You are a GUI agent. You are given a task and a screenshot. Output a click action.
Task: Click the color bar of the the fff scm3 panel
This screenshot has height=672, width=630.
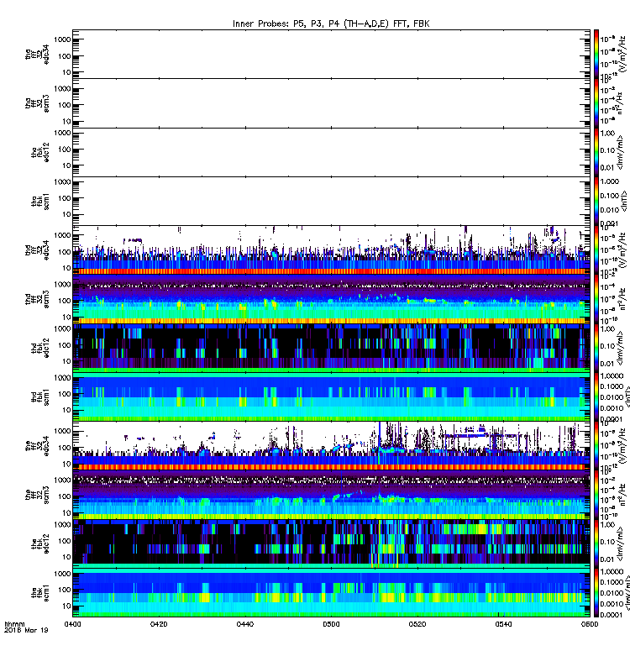[x=596, y=495]
